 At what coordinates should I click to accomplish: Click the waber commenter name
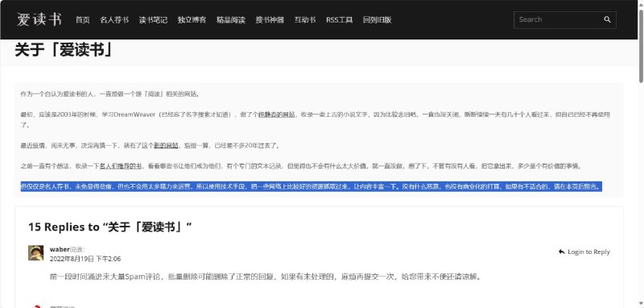pyautogui.click(x=60, y=249)
